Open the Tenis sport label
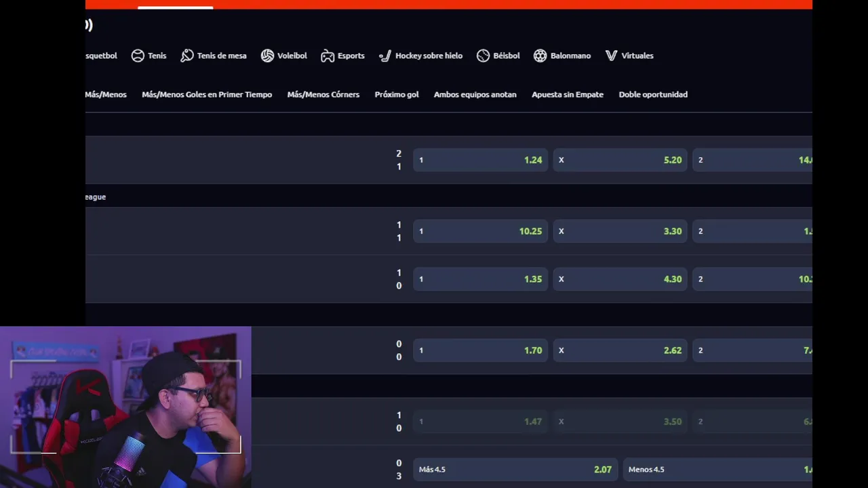 click(157, 56)
